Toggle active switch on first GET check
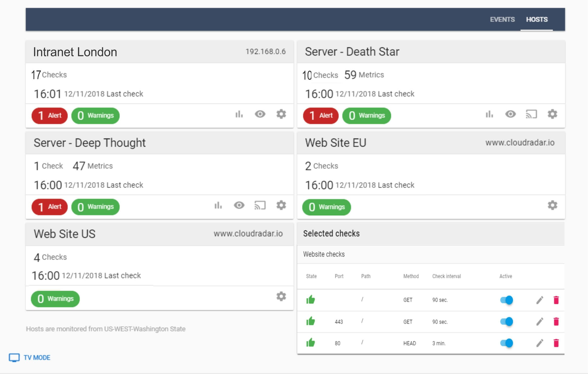The width and height of the screenshot is (588, 374). 507,300
